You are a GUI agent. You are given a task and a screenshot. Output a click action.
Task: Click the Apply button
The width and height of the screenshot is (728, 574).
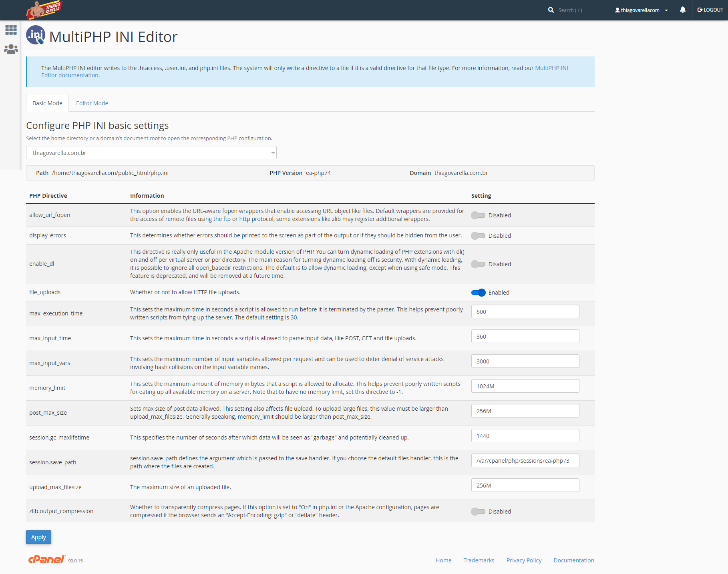click(38, 537)
